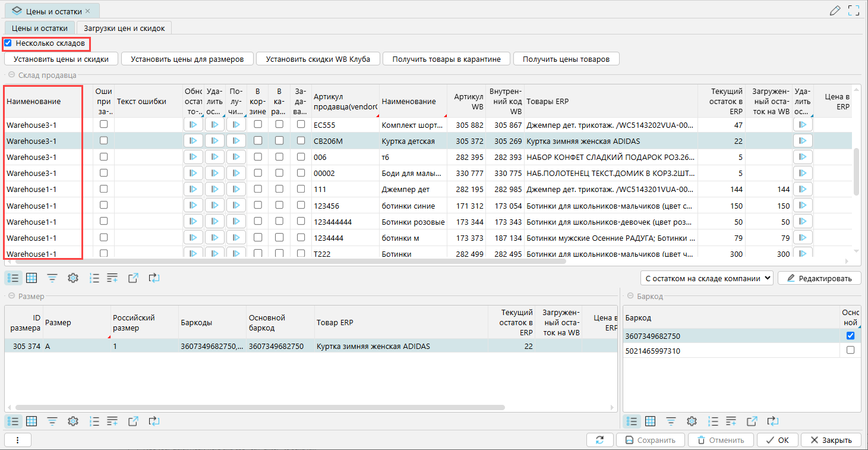Run the По-лу-чи... action for article 006

[x=236, y=157]
